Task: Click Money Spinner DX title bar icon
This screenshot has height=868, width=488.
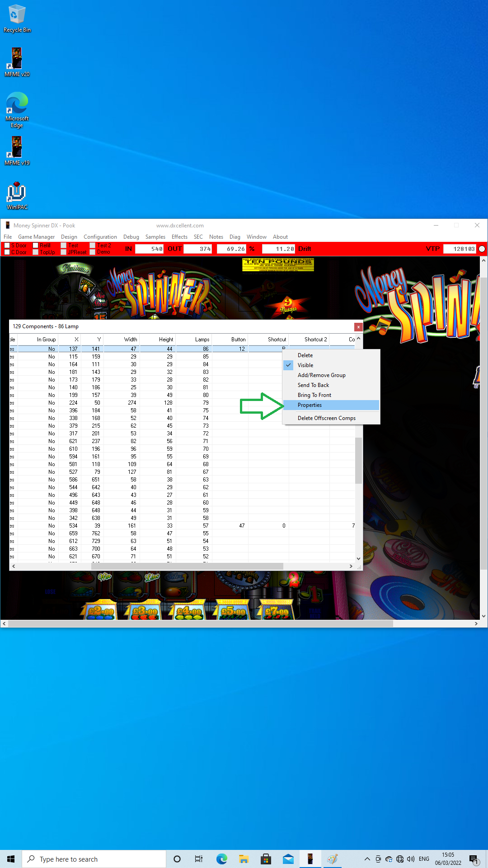Action: pos(7,225)
